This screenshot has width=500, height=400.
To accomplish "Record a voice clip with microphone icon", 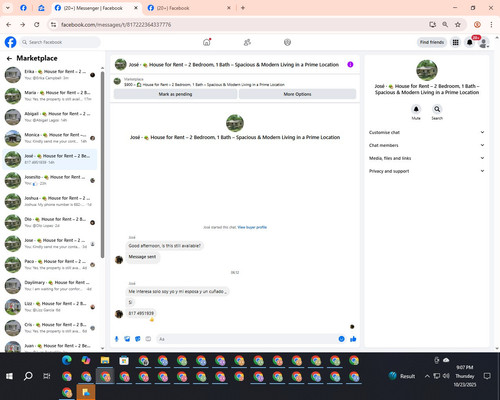I will [116, 339].
